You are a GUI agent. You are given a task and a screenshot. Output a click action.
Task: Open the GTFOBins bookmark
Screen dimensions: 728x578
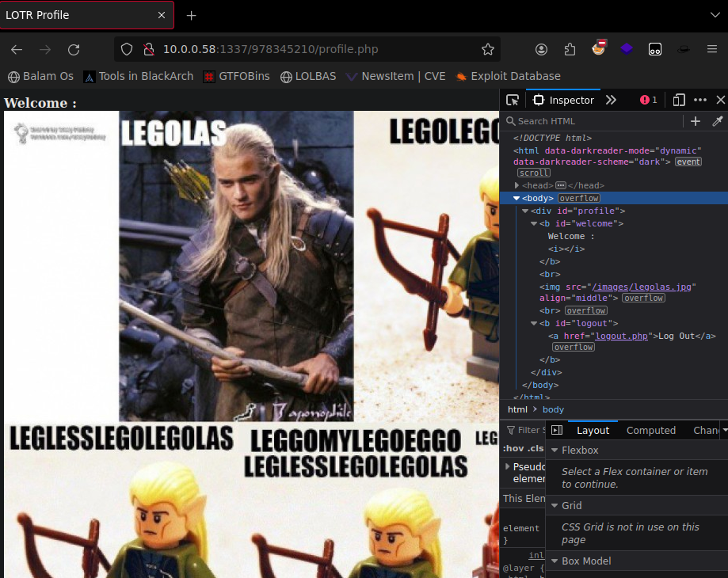pyautogui.click(x=236, y=77)
